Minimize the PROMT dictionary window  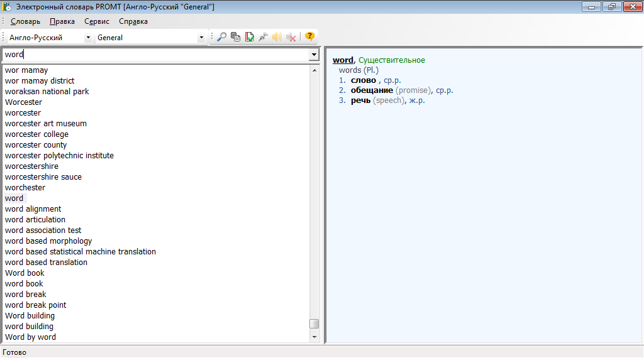coord(591,6)
